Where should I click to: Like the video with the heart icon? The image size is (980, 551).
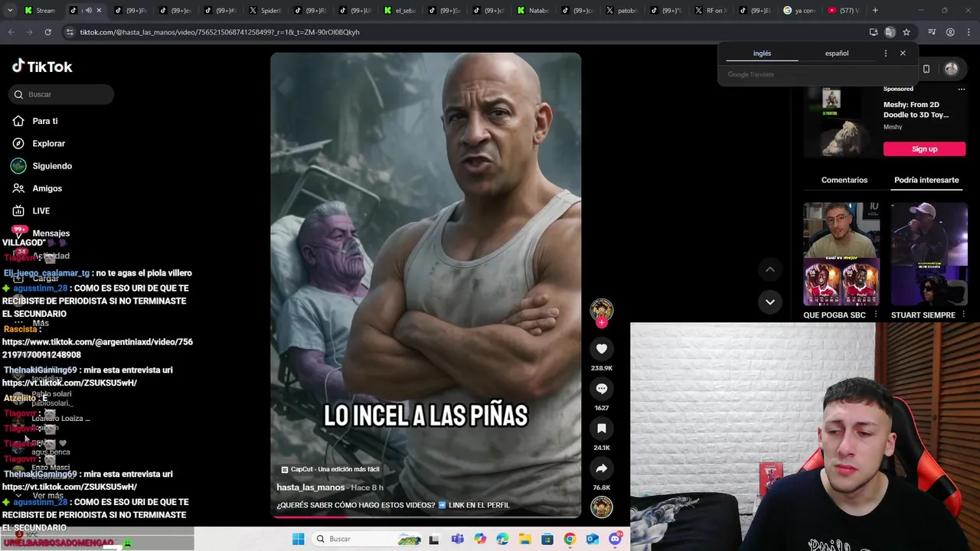pyautogui.click(x=602, y=349)
